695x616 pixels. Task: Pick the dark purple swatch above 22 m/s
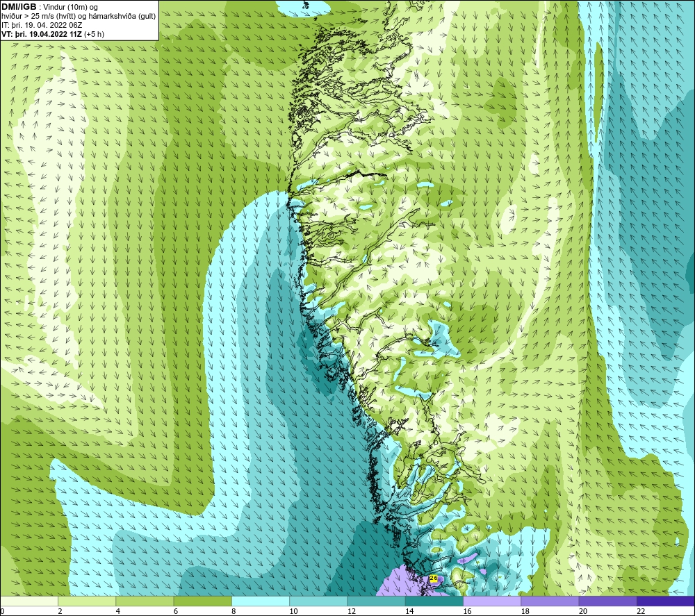pos(666,601)
